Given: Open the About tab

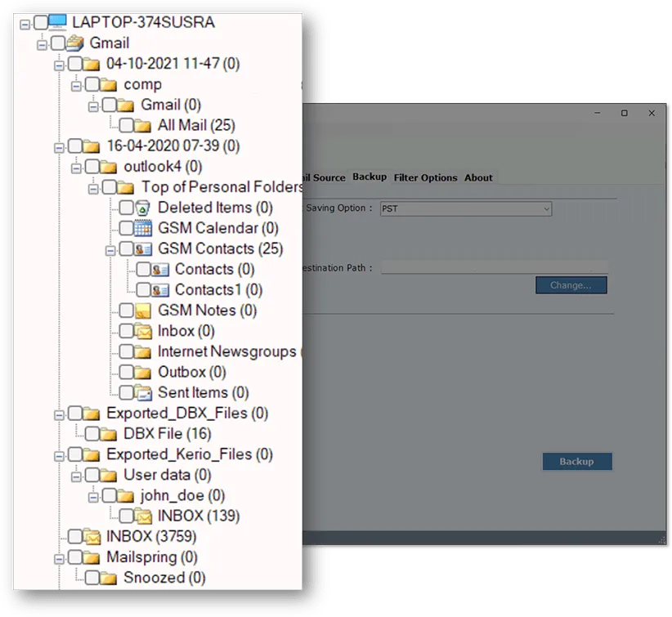Looking at the screenshot, I should pyautogui.click(x=478, y=177).
